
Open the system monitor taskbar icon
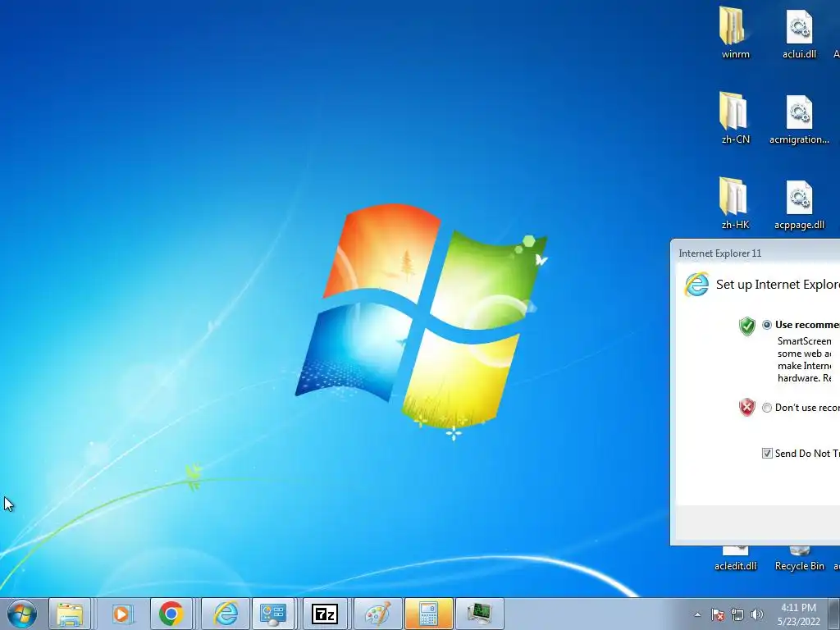(x=479, y=614)
